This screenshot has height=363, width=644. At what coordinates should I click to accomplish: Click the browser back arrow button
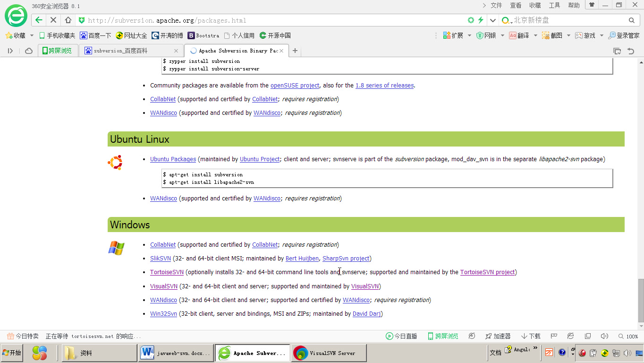[39, 20]
